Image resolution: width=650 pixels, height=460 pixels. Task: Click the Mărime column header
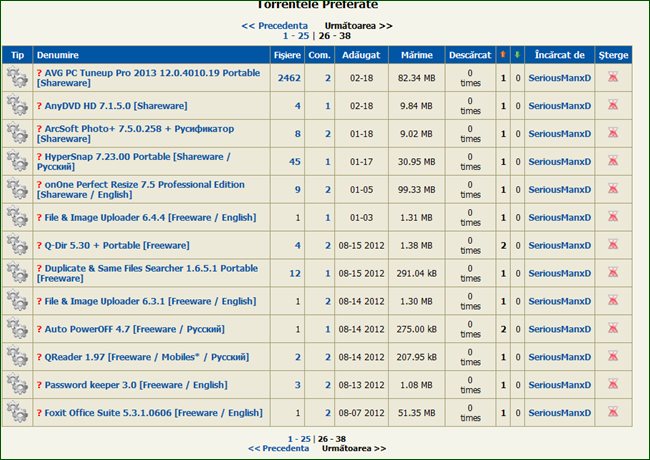[416, 53]
